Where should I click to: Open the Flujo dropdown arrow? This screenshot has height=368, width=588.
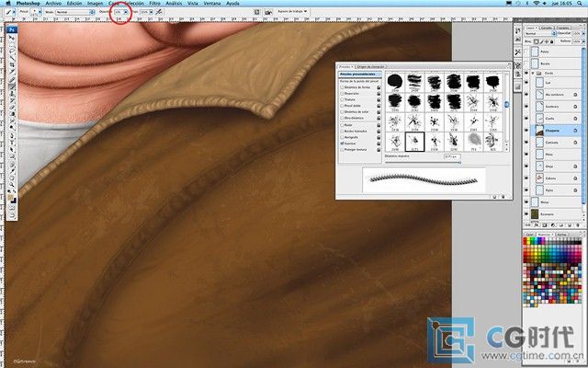click(x=151, y=12)
